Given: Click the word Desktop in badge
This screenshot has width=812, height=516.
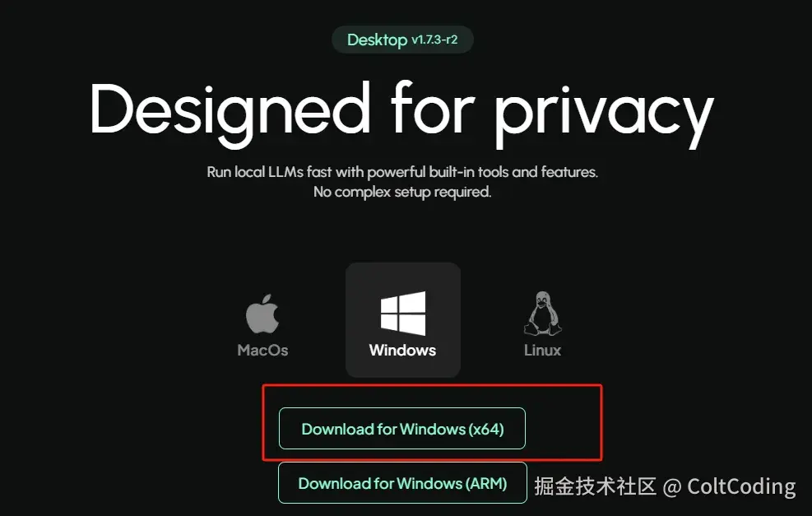Looking at the screenshot, I should tap(377, 40).
